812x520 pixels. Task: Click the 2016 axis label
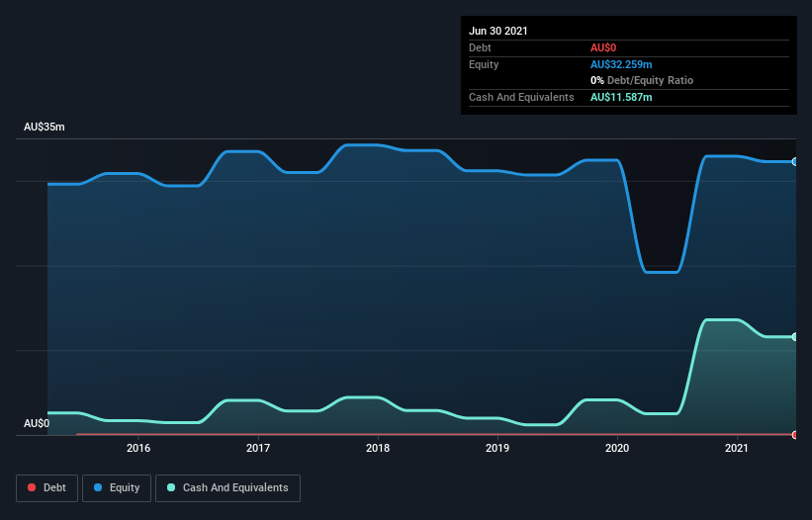click(138, 448)
